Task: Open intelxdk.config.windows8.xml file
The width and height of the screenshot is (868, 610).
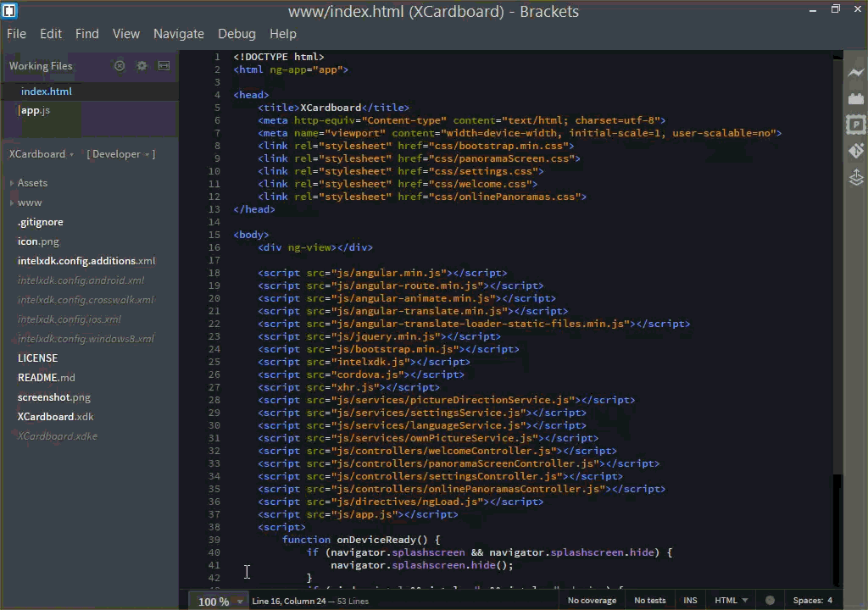Action: [86, 339]
